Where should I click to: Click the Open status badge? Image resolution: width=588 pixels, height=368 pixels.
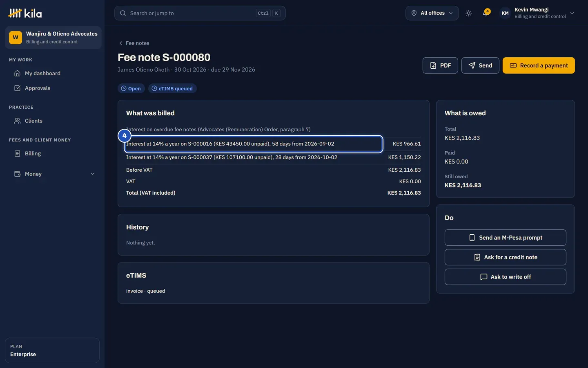pos(131,88)
